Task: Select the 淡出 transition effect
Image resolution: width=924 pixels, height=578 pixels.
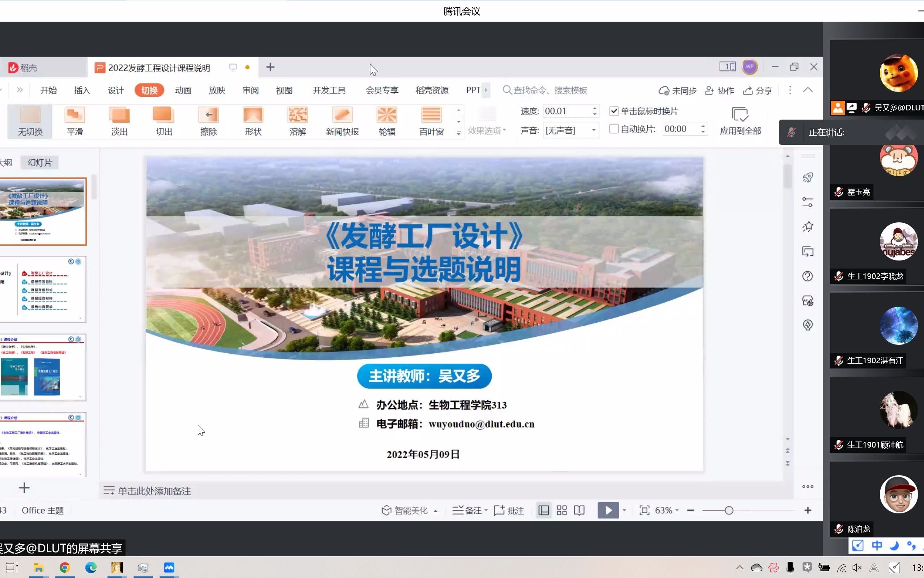Action: click(x=119, y=121)
